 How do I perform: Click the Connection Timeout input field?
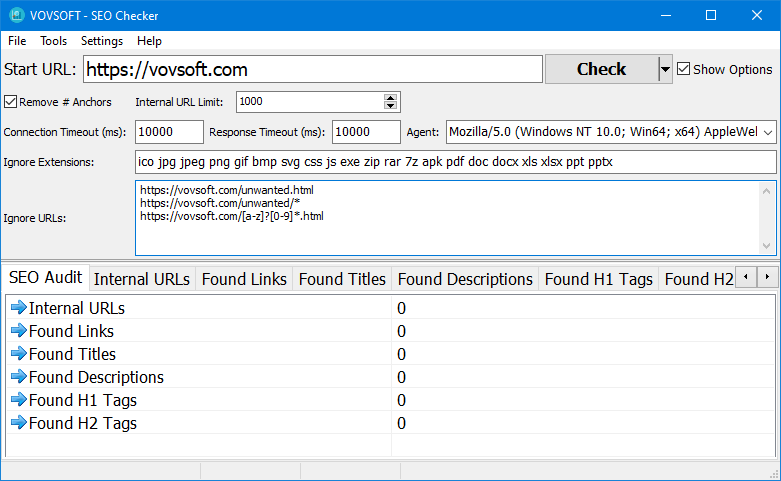169,132
